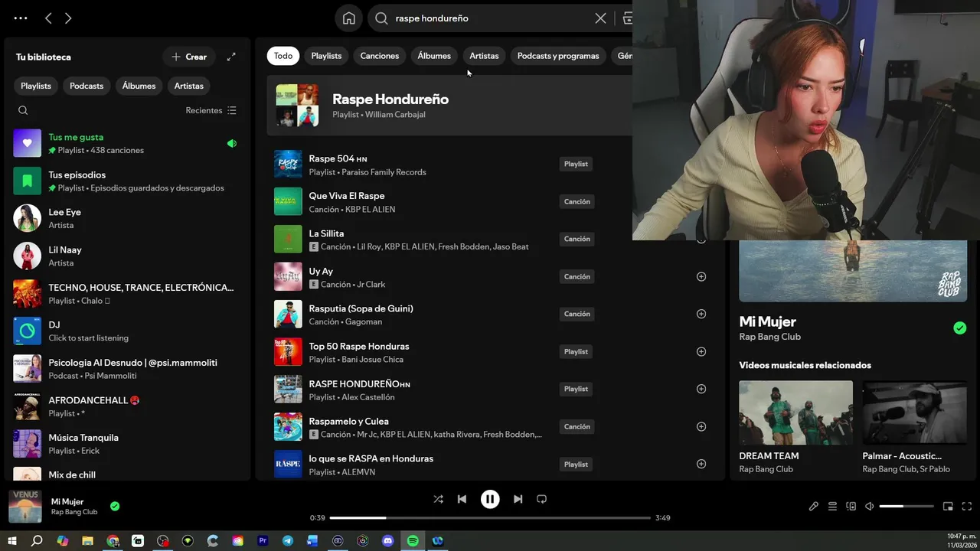Search within Tu biblioteca

[23, 110]
